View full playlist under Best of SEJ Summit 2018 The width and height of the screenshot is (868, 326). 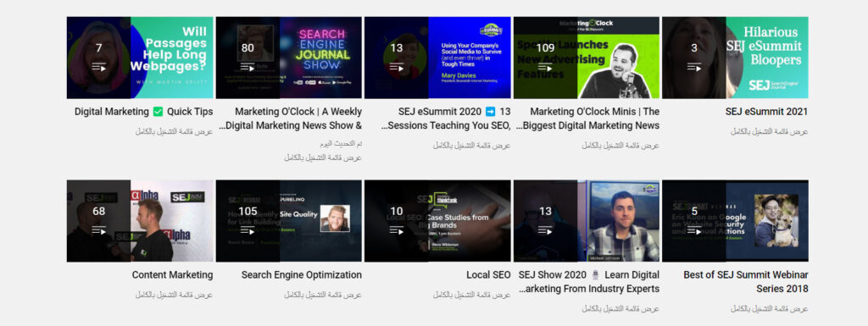(x=770, y=309)
